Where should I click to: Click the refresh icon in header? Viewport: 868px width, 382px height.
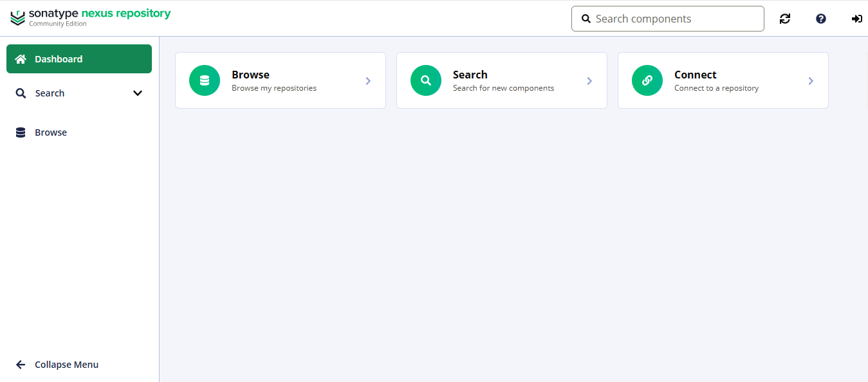(x=785, y=19)
